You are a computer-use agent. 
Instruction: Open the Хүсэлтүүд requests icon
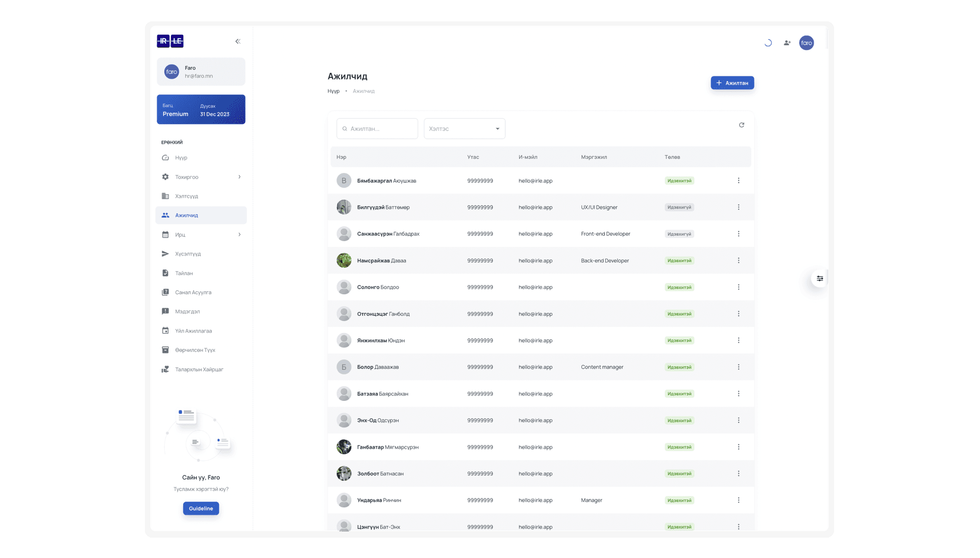(x=165, y=253)
